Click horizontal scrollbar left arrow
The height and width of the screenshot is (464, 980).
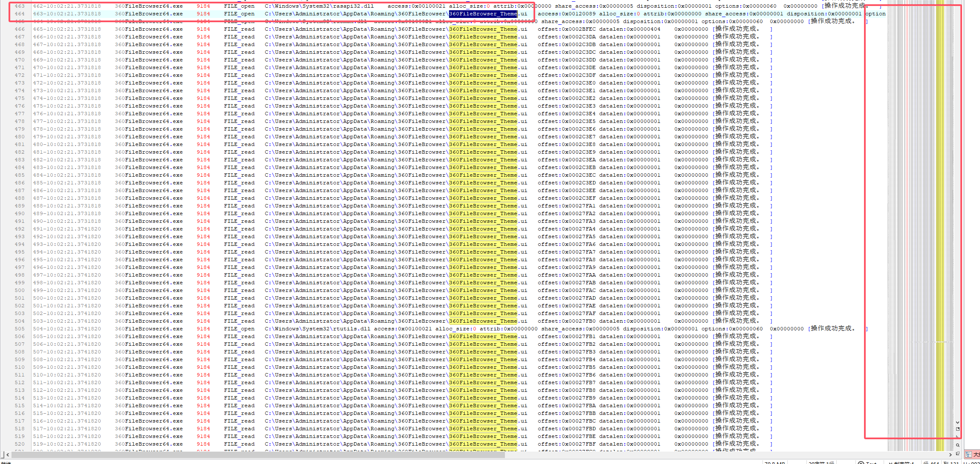pos(8,455)
